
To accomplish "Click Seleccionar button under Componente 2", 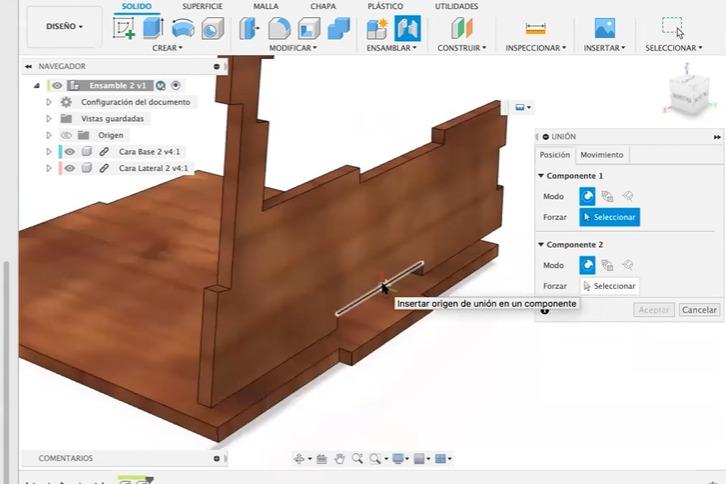I will pyautogui.click(x=609, y=286).
